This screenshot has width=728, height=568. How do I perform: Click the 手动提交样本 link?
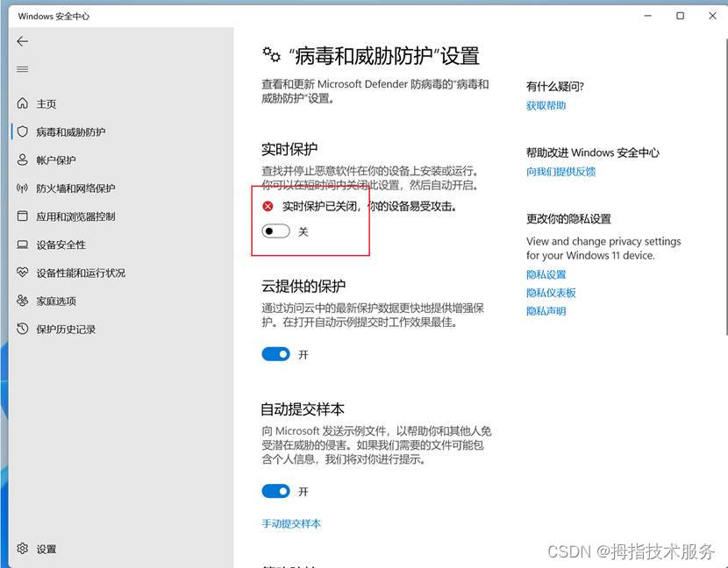pyautogui.click(x=291, y=523)
